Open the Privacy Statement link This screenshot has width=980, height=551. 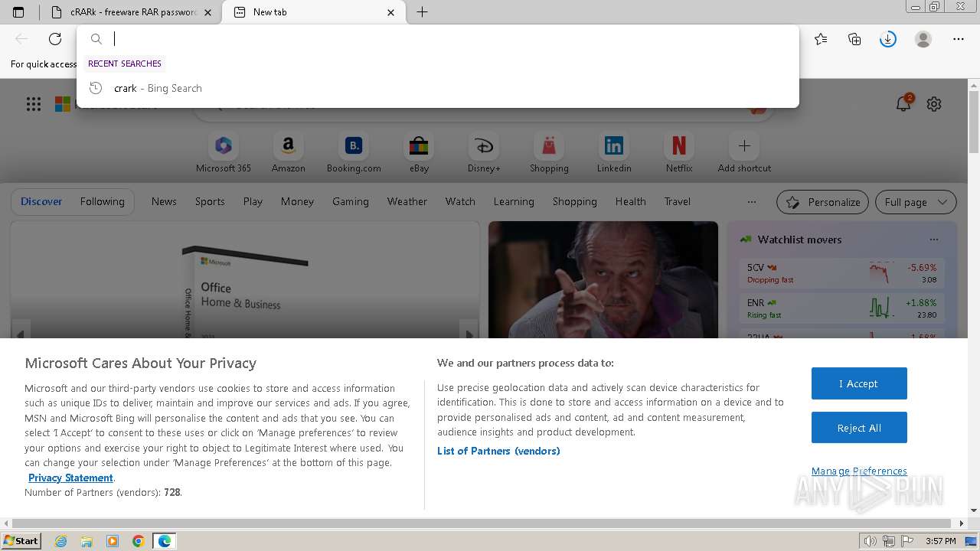(70, 478)
